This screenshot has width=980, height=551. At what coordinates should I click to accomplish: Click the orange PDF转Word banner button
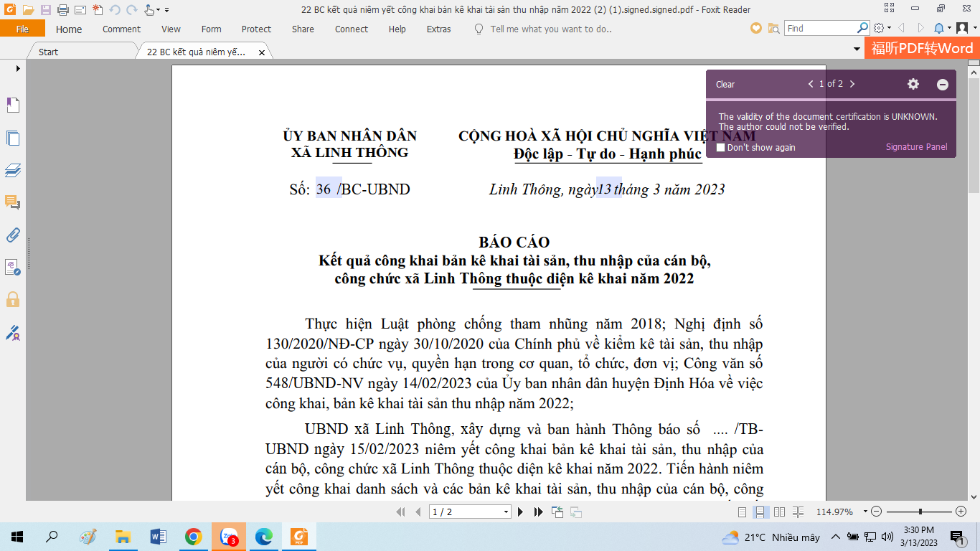[x=922, y=48]
